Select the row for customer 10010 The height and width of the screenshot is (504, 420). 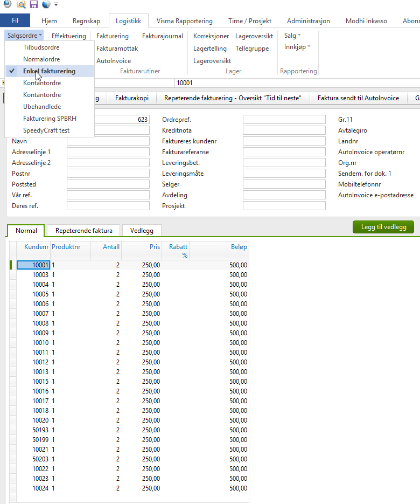click(x=129, y=343)
